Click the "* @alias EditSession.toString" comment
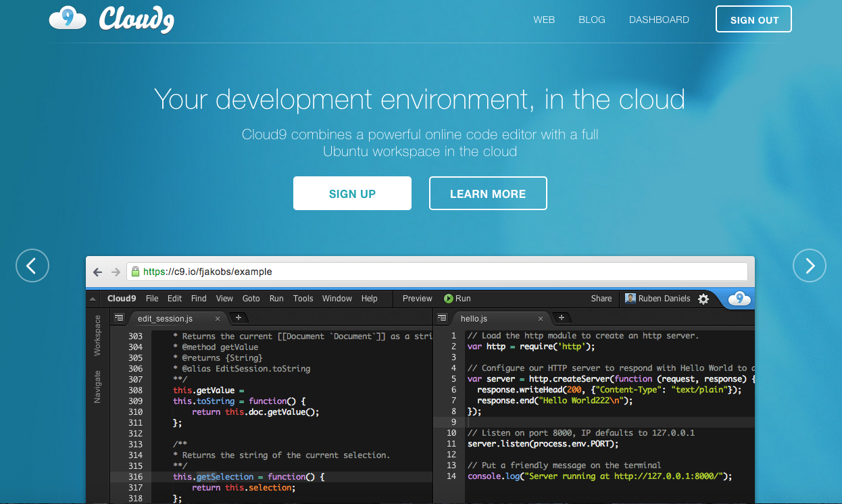The image size is (842, 504). (241, 368)
